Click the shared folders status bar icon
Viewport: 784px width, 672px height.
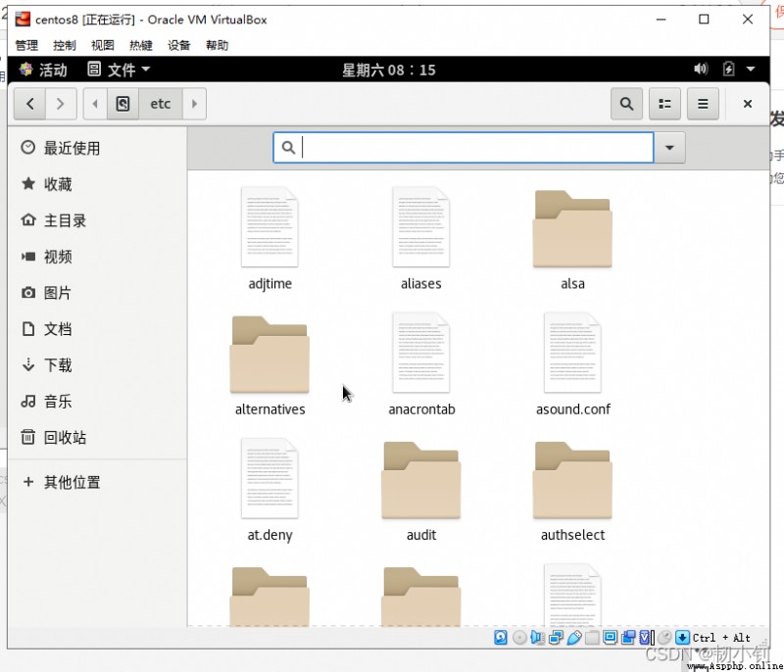tap(592, 638)
